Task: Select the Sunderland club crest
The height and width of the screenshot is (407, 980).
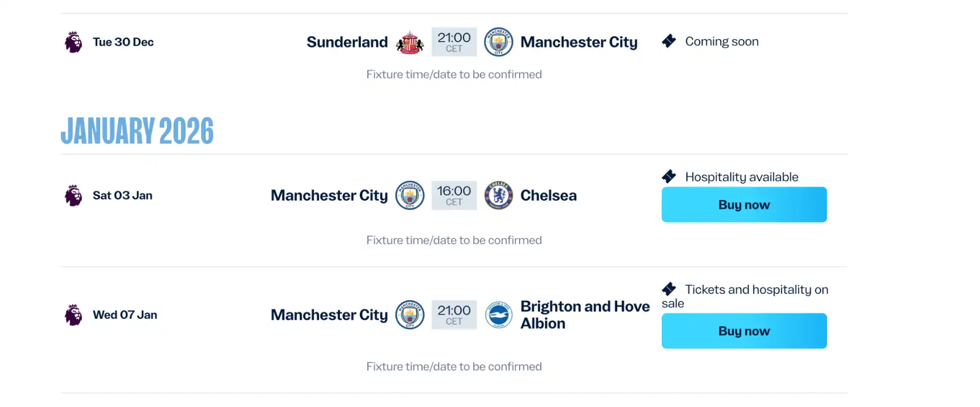Action: pos(408,42)
